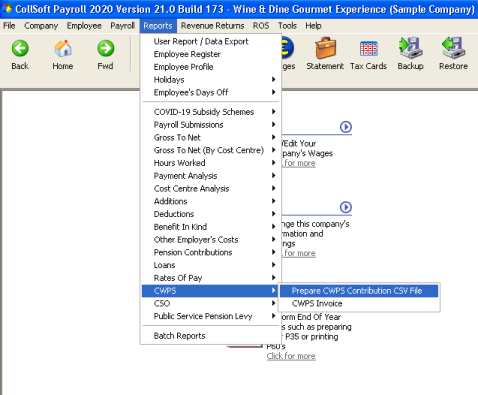Click the circled arrow above company's information
Viewport: 478px width, 395px height.
pyautogui.click(x=346, y=207)
